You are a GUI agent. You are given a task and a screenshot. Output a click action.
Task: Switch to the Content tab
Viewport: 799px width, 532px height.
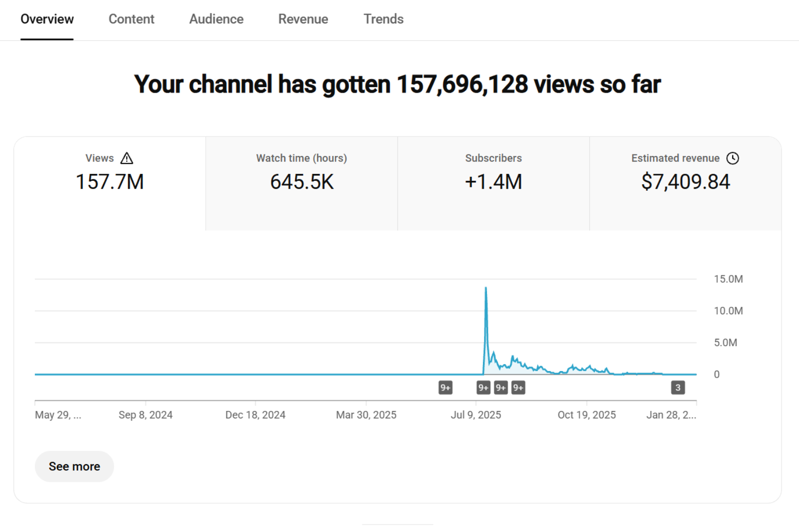point(131,19)
